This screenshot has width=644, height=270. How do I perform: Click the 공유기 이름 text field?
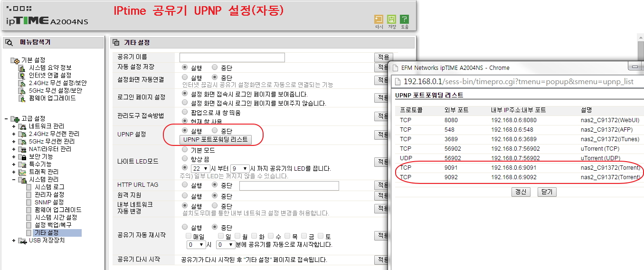(x=233, y=58)
